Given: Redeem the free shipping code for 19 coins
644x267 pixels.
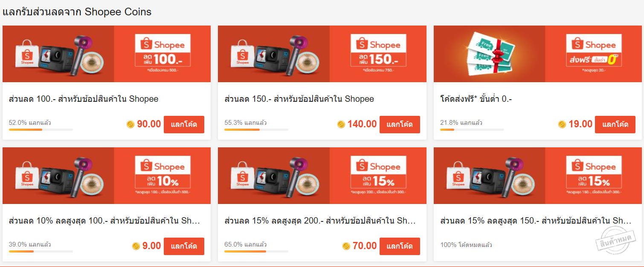Looking at the screenshot, I should point(615,125).
